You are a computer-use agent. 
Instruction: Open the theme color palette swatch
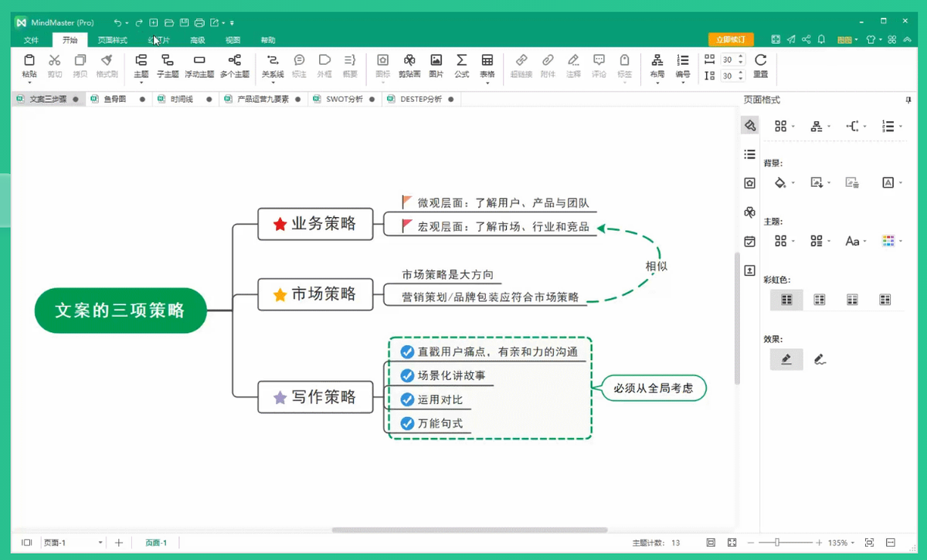coord(887,241)
